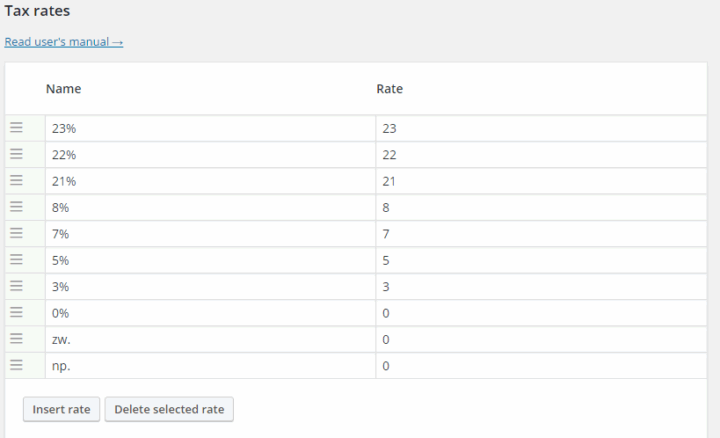Click the drag handle next to zw. row
Image resolution: width=720 pixels, height=438 pixels.
pyautogui.click(x=16, y=339)
